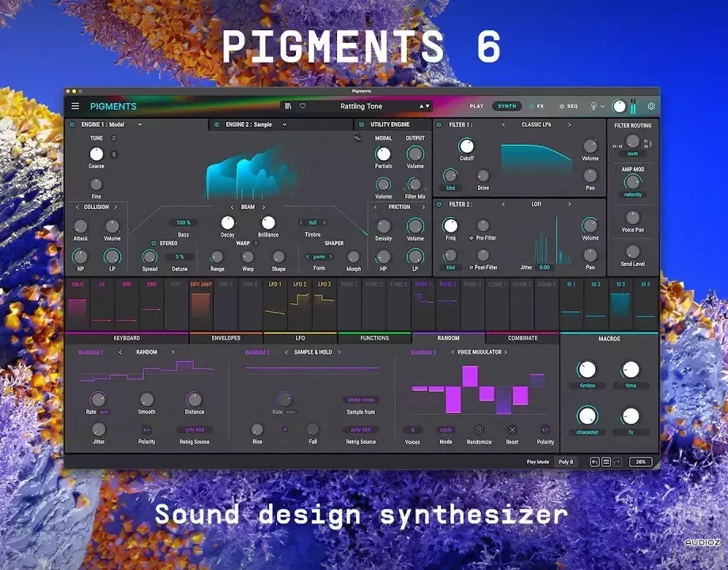
Task: Switch to the COMBINATE tab
Action: click(523, 338)
